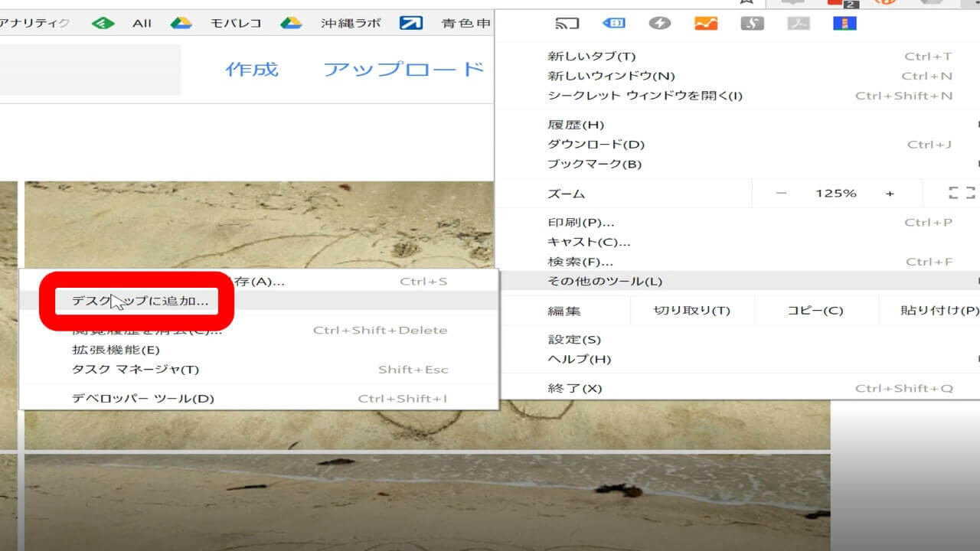980x551 pixels.
Task: Click the blue tag extension icon
Action: coord(614,23)
